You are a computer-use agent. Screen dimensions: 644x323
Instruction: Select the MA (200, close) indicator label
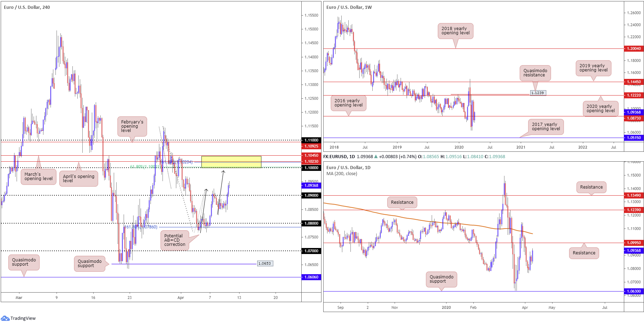coord(342,174)
